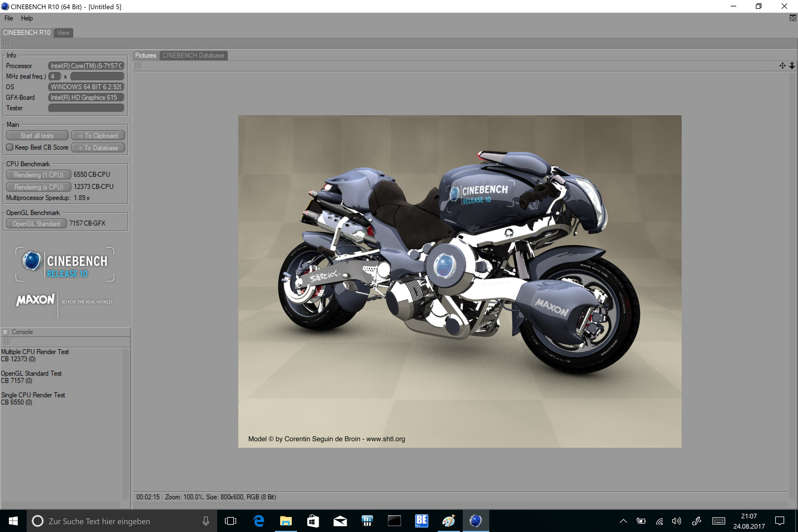798x532 pixels.
Task: Click the grip handle below CINEBENCH R10 tab
Action: tap(7, 43)
